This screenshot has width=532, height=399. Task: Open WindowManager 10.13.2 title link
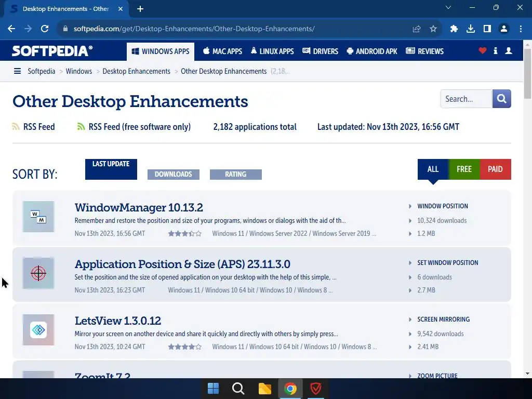[139, 207]
